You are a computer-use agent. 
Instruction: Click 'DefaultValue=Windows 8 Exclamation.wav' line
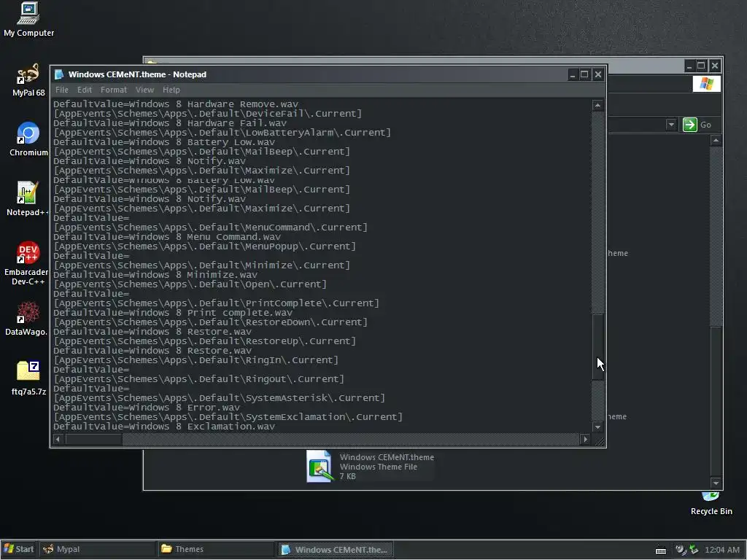(164, 426)
